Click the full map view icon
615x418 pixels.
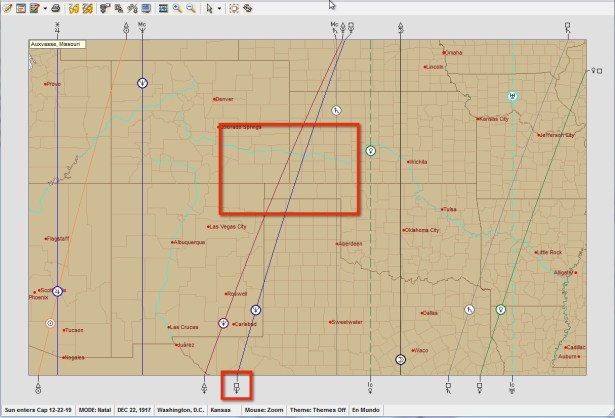pyautogui.click(x=163, y=8)
